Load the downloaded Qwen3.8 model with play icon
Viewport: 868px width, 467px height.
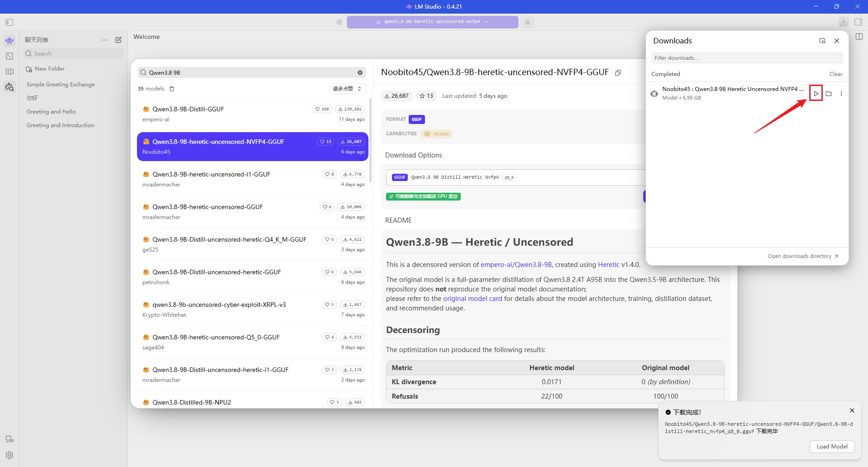click(816, 93)
